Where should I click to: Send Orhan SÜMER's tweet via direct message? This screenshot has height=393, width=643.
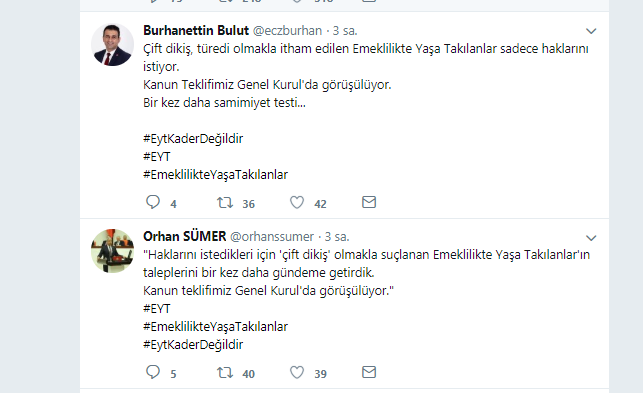point(369,372)
